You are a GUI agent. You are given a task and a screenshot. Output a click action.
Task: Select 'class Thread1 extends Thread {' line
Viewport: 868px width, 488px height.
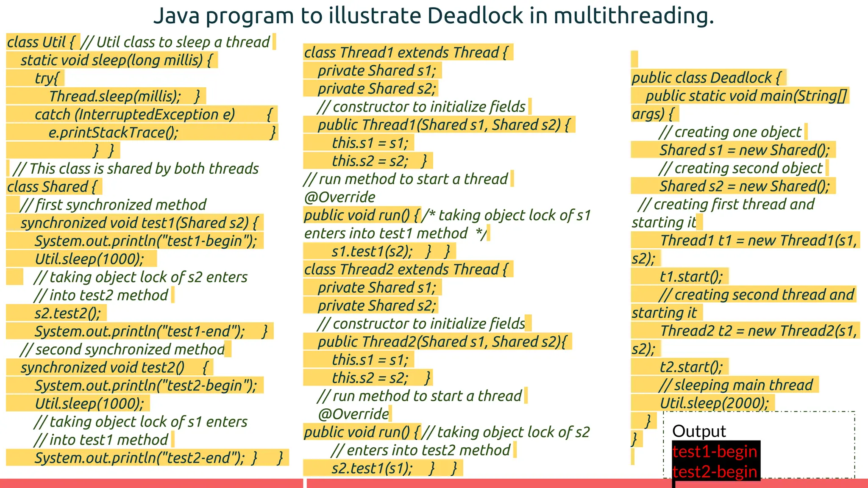(406, 53)
